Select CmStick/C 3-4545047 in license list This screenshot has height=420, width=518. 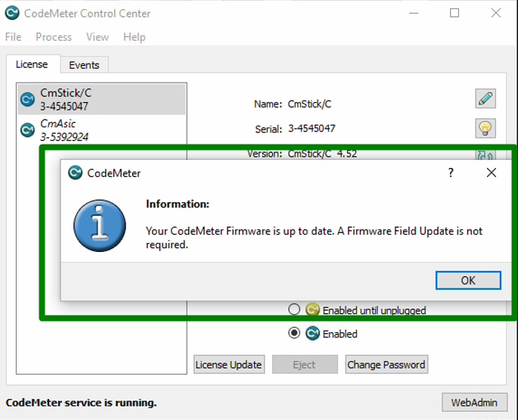coord(101,99)
